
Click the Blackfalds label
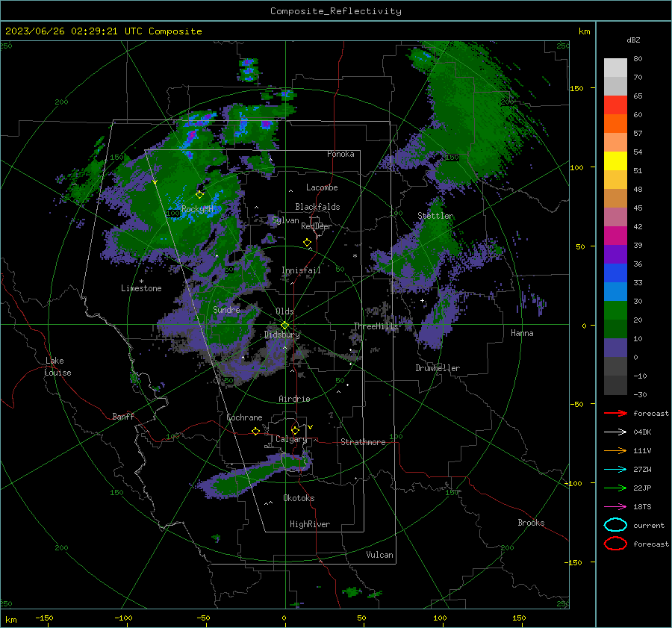click(x=317, y=207)
